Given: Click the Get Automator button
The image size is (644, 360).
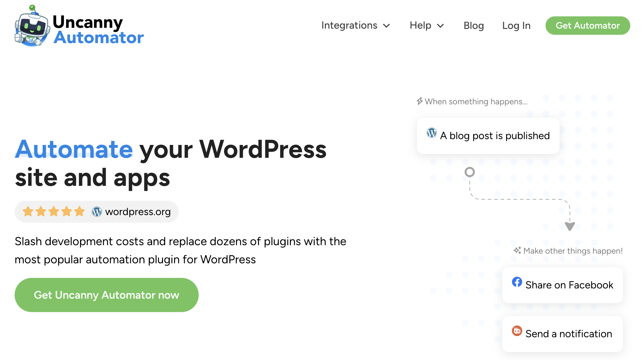Looking at the screenshot, I should 588,25.
